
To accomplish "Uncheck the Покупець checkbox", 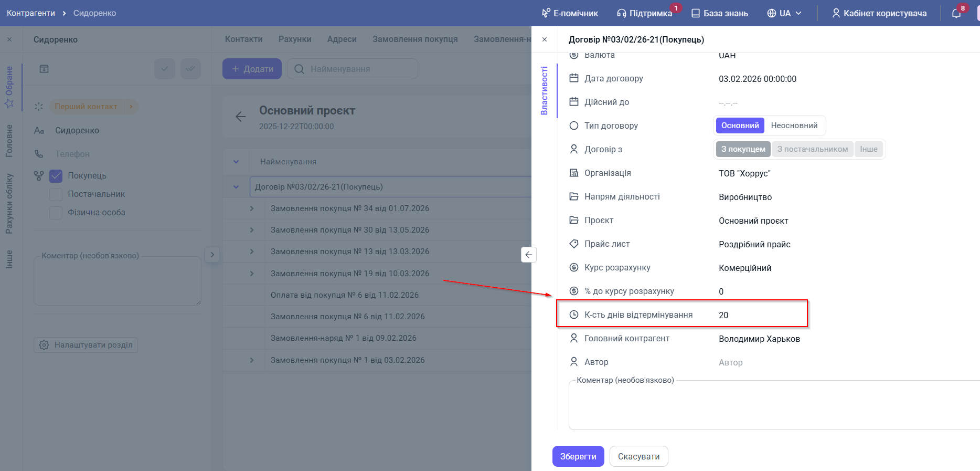I will [x=56, y=176].
